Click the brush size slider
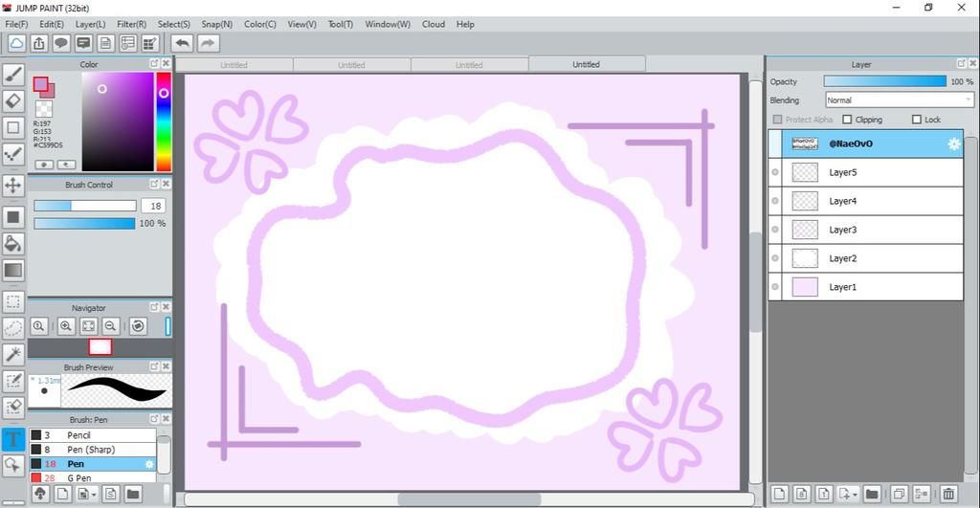The height and width of the screenshot is (508, 980). (x=85, y=206)
